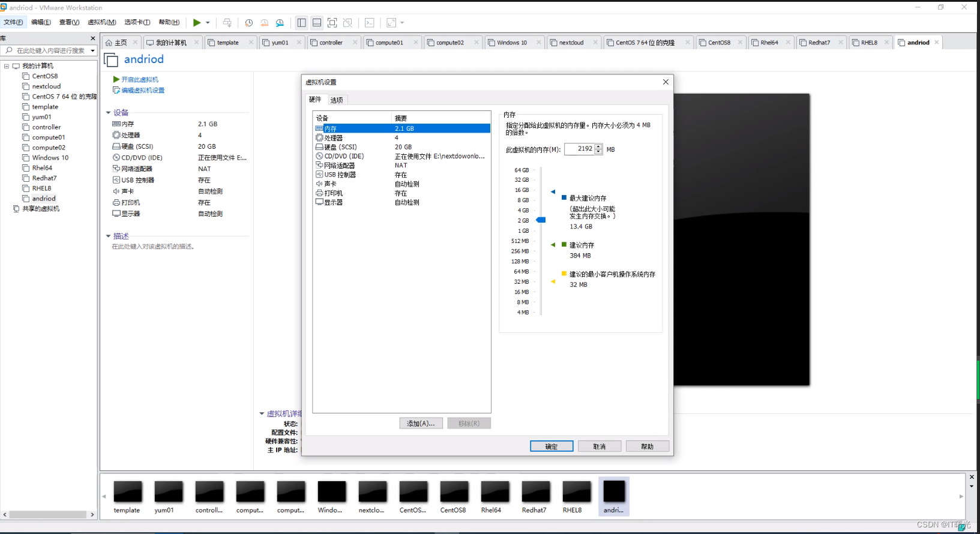This screenshot has height=534, width=980.
Task: Click the green power on toolbar icon
Action: [197, 23]
